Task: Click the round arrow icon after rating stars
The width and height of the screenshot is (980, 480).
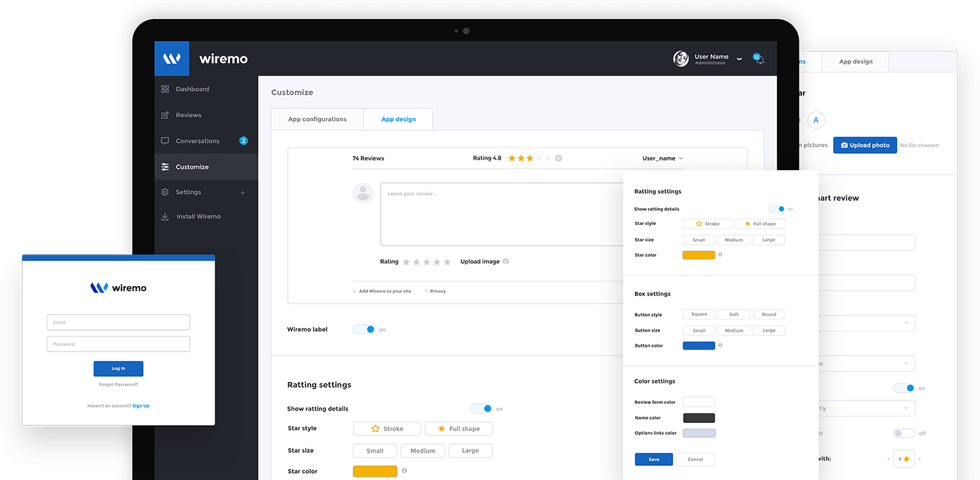Action: point(559,158)
